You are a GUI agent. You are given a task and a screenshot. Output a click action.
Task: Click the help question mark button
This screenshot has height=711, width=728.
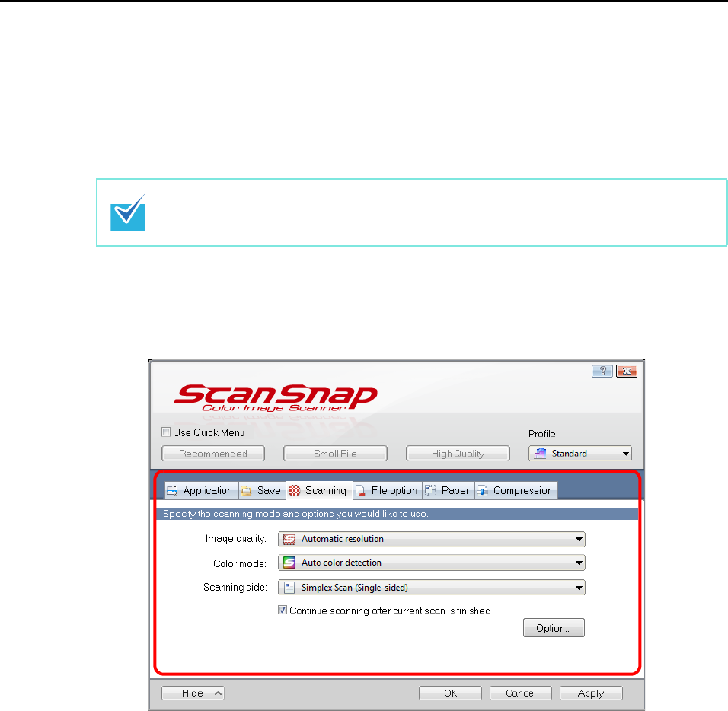[x=602, y=371]
